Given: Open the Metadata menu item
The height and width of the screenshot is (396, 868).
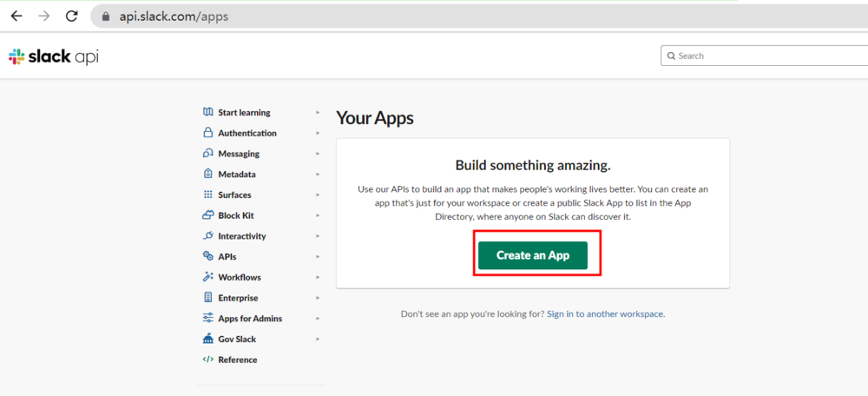Looking at the screenshot, I should coord(237,174).
